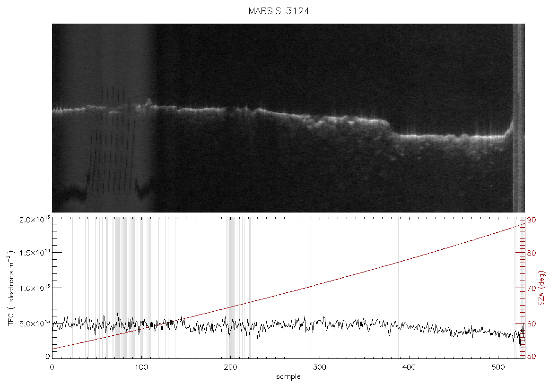
Task: Click the x-axis tick label 400
Action: [409, 367]
